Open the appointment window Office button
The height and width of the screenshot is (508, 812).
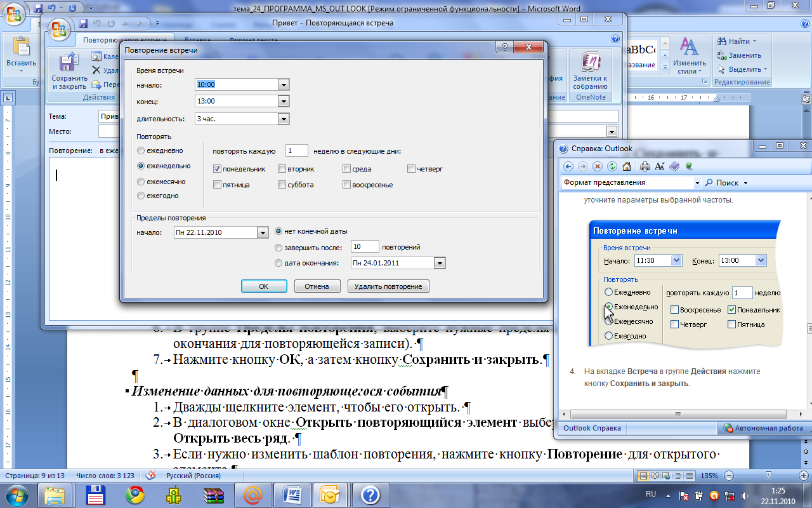60,29
